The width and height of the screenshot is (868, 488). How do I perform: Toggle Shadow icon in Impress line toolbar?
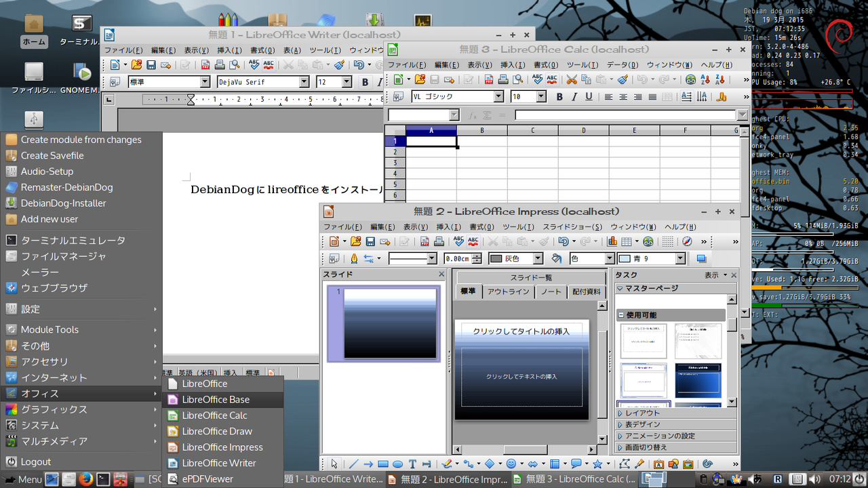[x=701, y=259]
